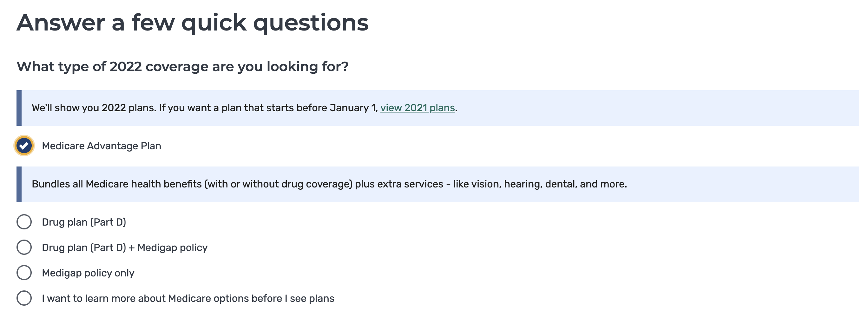This screenshot has height=326, width=868.
Task: Click the Answer a few quick questions heading
Action: point(192,23)
